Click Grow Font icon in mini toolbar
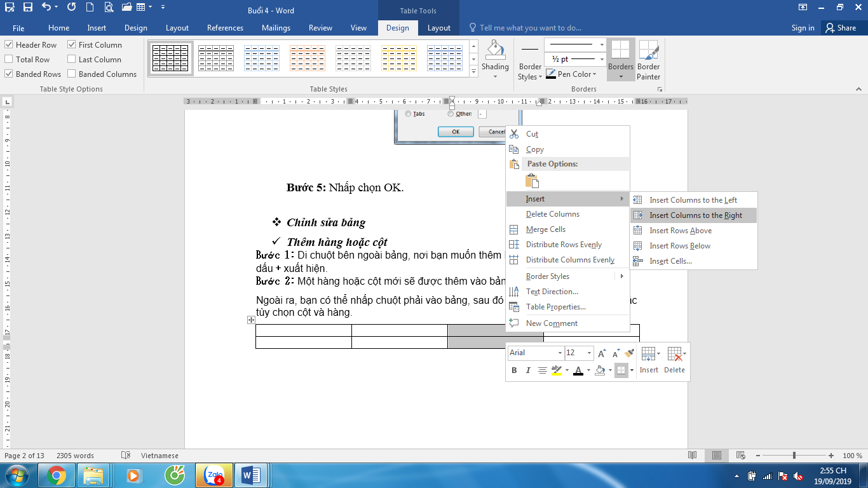This screenshot has height=488, width=868. point(602,353)
